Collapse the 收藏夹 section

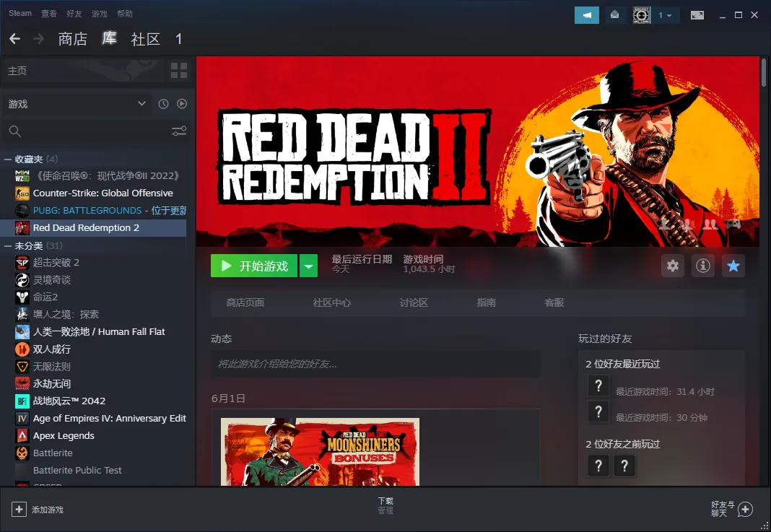[8, 159]
